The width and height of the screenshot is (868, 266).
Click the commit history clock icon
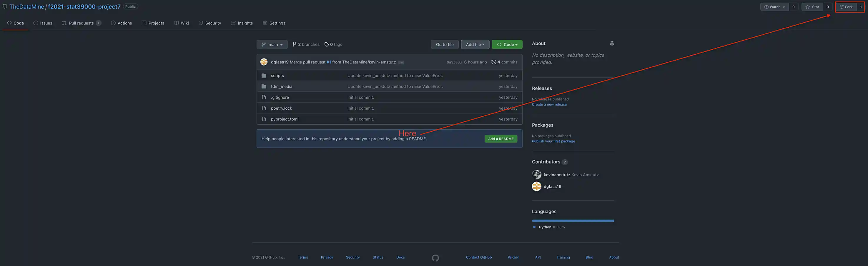tap(494, 62)
